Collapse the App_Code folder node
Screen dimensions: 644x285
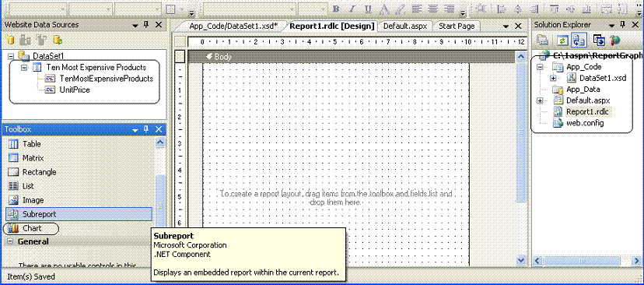(540, 67)
